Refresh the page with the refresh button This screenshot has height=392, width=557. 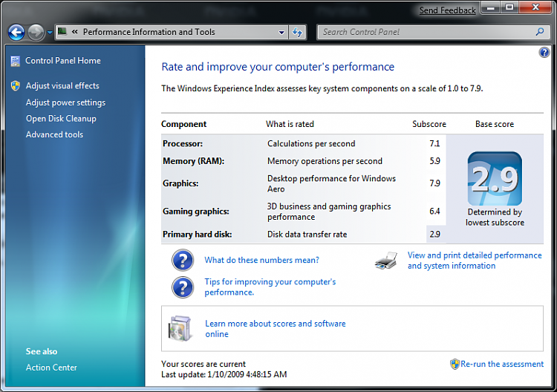click(297, 33)
